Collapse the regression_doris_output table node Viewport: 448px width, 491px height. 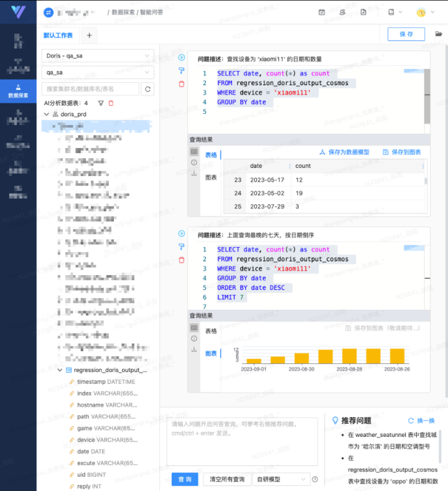coord(60,370)
